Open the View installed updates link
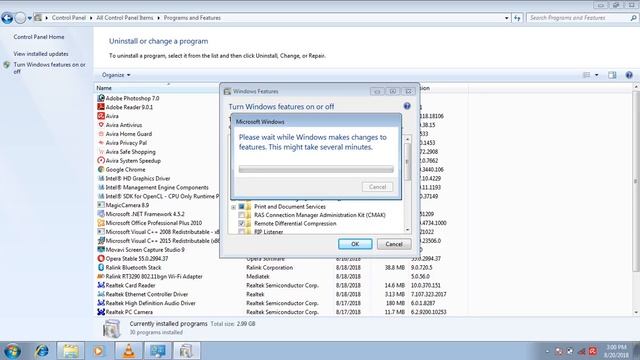Viewport: 640px width, 360px height. [41, 54]
